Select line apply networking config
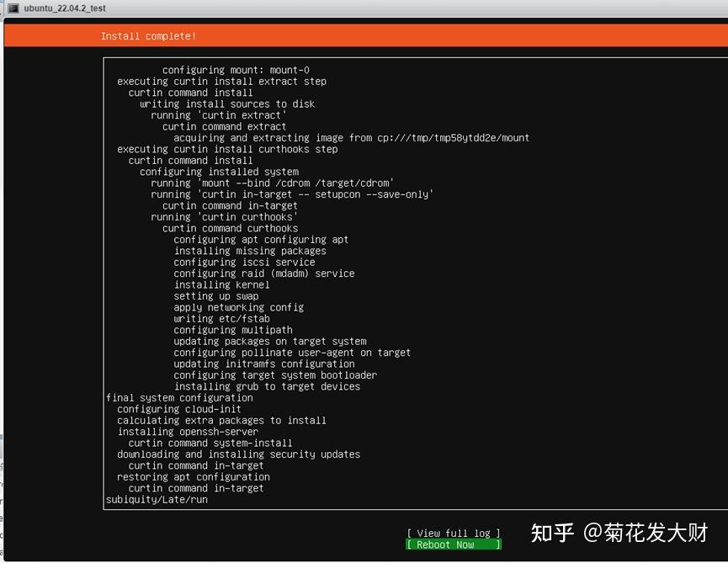728x563 pixels. point(239,307)
